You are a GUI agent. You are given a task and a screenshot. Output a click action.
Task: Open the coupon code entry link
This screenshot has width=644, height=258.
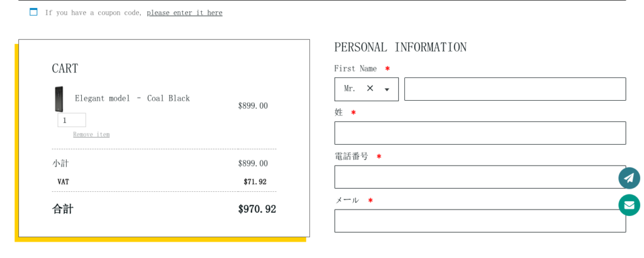coord(184,13)
